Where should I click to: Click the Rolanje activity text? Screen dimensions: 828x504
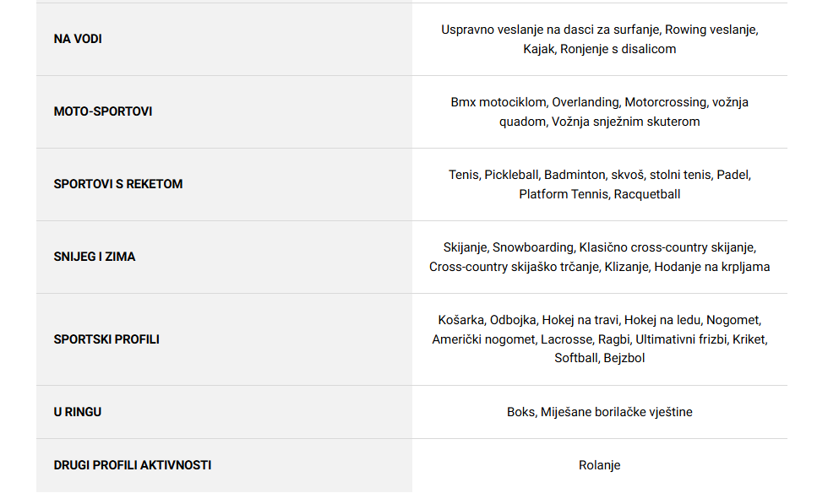pos(599,465)
